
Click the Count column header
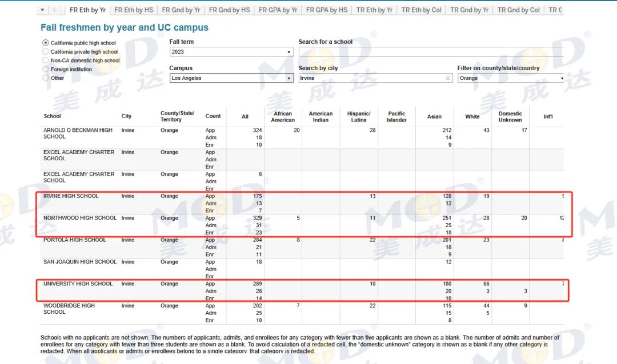coord(213,116)
